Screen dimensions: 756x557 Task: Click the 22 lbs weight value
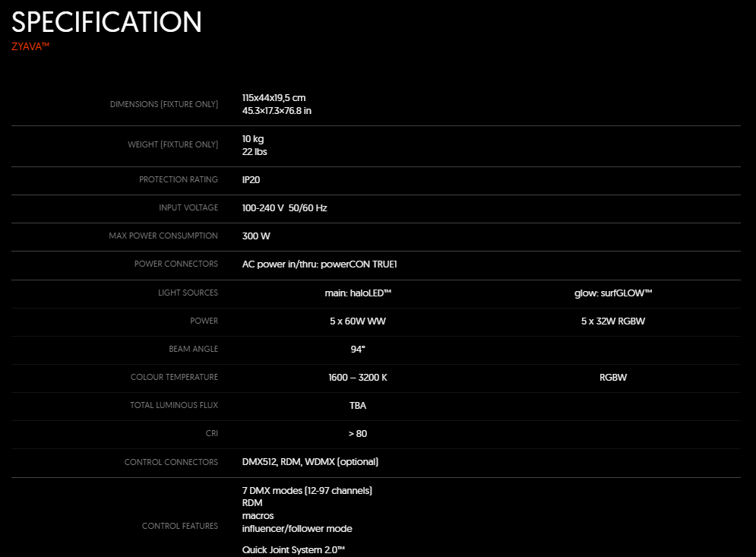point(255,152)
